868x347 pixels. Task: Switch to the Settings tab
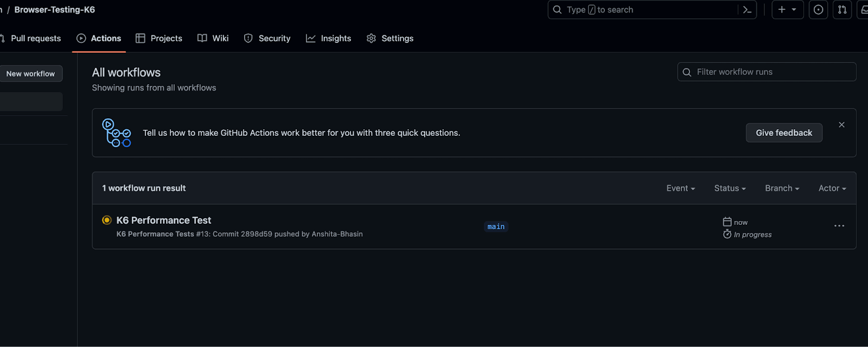click(397, 38)
